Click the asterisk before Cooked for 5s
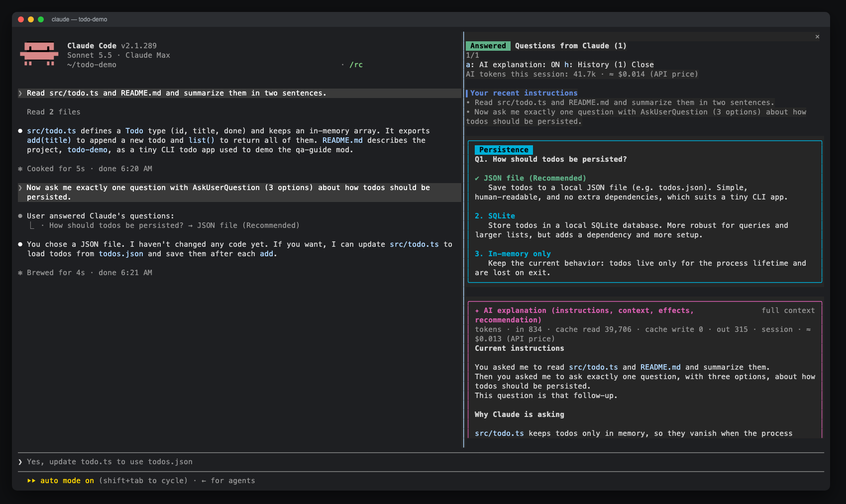This screenshot has width=846, height=504. tap(20, 169)
